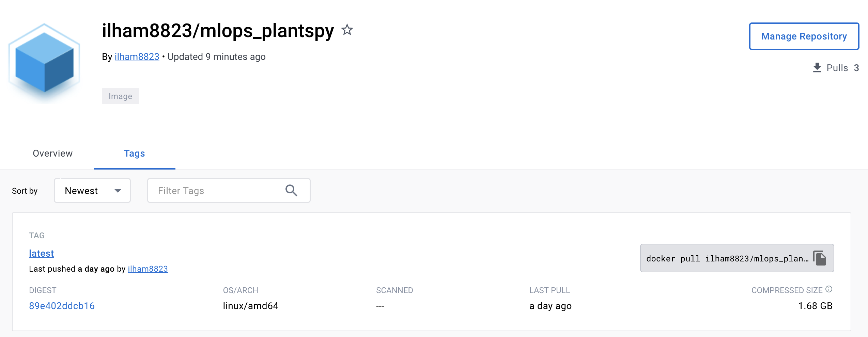Image resolution: width=868 pixels, height=337 pixels.
Task: Open the ilham8823 profile link
Action: click(x=137, y=57)
